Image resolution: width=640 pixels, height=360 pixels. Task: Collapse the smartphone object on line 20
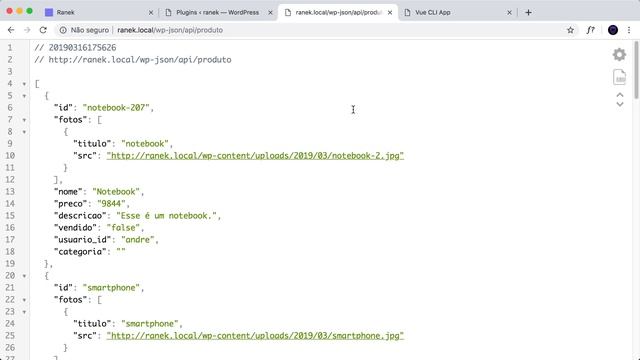(24, 276)
